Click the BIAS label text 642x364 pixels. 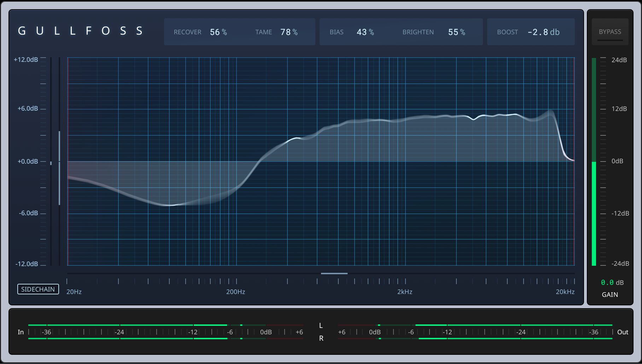point(337,32)
